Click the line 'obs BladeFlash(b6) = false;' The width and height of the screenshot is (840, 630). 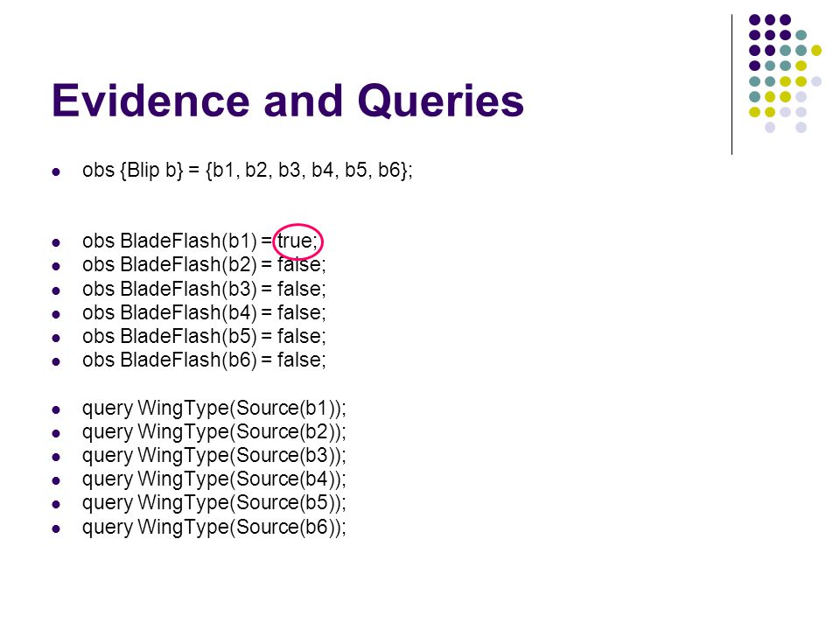click(204, 360)
